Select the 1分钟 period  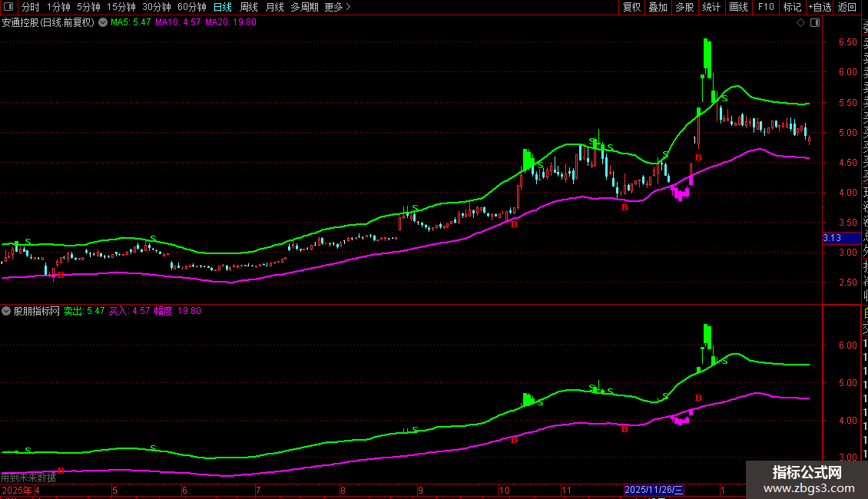pyautogui.click(x=58, y=7)
